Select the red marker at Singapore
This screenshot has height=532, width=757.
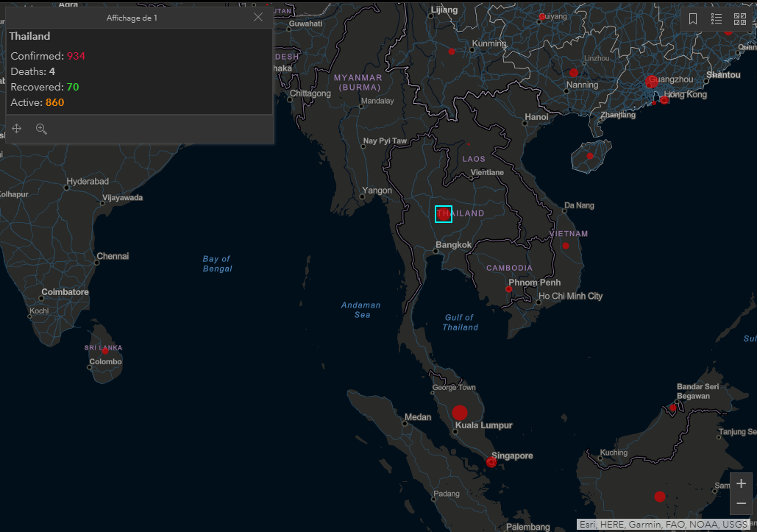[x=491, y=462]
